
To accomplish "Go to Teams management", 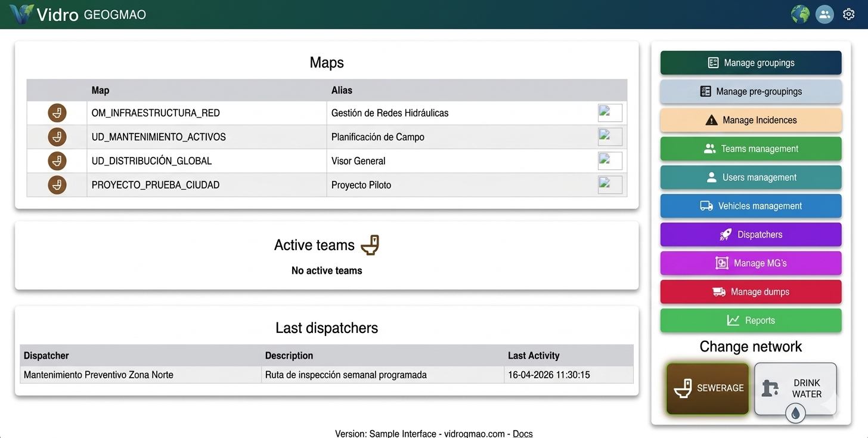I will 751,149.
